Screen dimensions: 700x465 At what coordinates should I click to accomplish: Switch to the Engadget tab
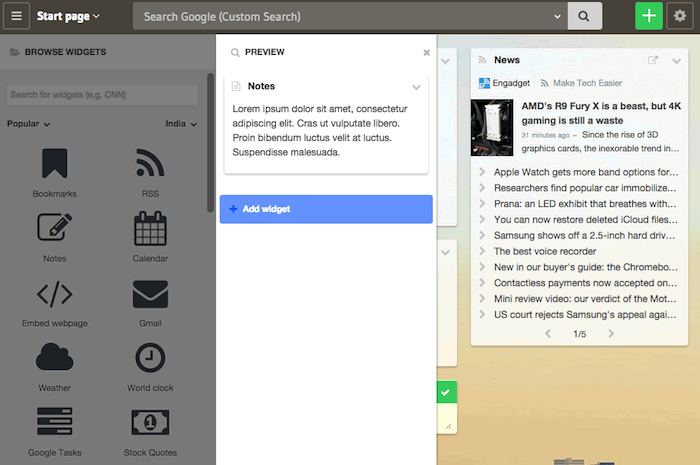pos(504,83)
